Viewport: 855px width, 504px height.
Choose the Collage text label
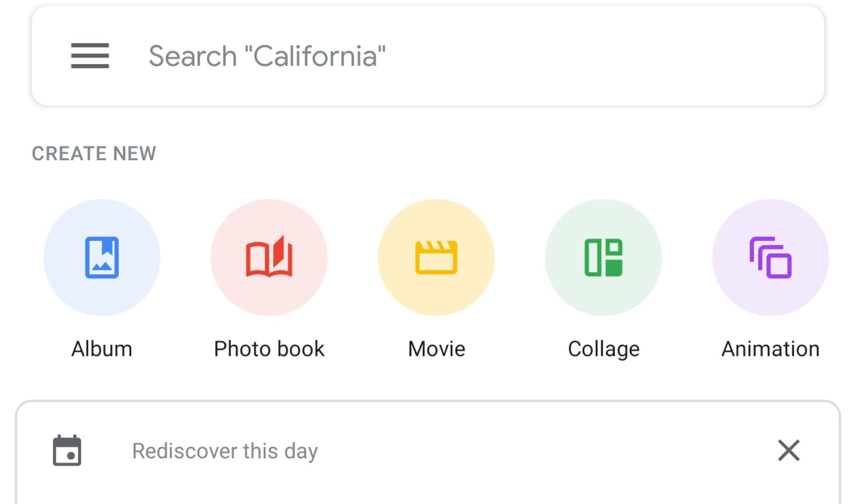pos(604,349)
